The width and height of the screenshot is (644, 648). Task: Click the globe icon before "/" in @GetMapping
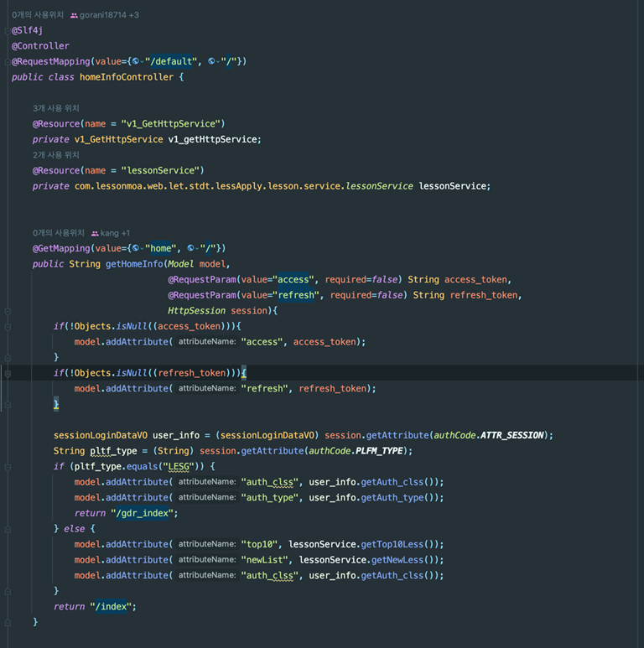190,248
